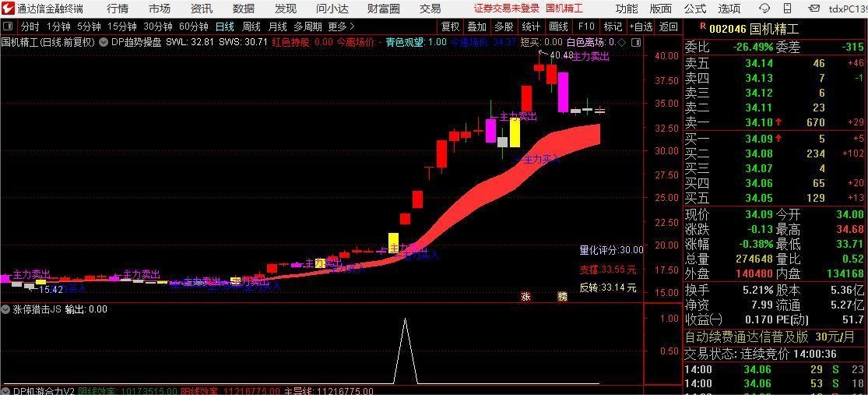The image size is (868, 395).
Task: Switch to the 月线 monthly tab
Action: pos(278,26)
